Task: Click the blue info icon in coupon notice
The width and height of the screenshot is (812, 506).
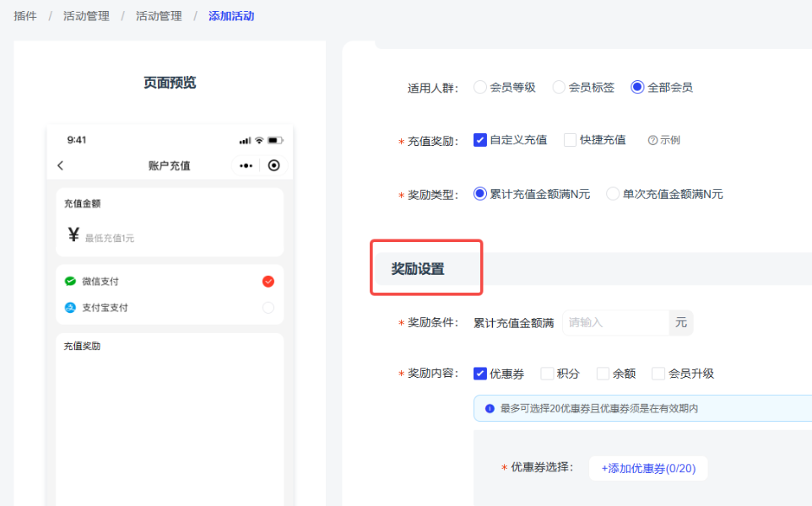Action: point(489,409)
